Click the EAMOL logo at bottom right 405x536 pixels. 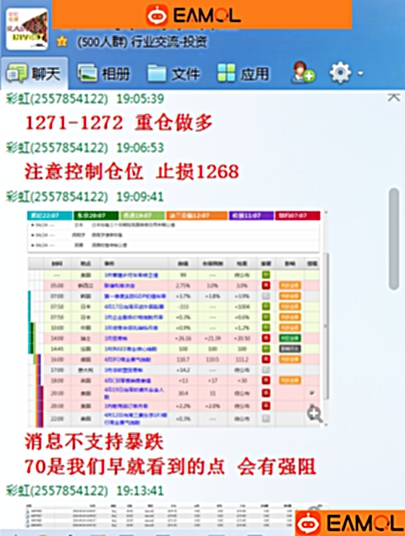(350, 523)
